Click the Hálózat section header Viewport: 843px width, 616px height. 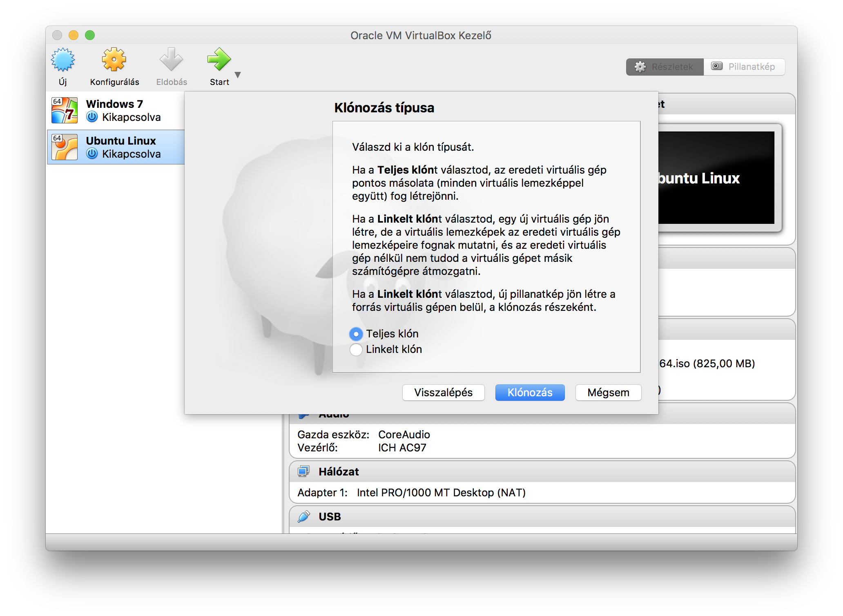coord(542,471)
